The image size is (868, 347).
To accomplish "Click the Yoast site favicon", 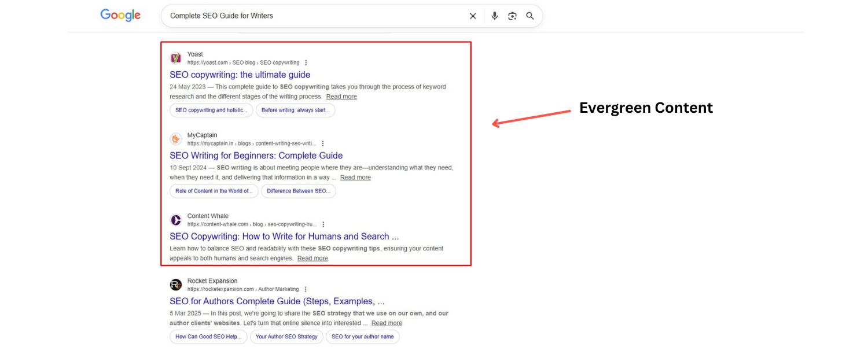I will coord(176,58).
